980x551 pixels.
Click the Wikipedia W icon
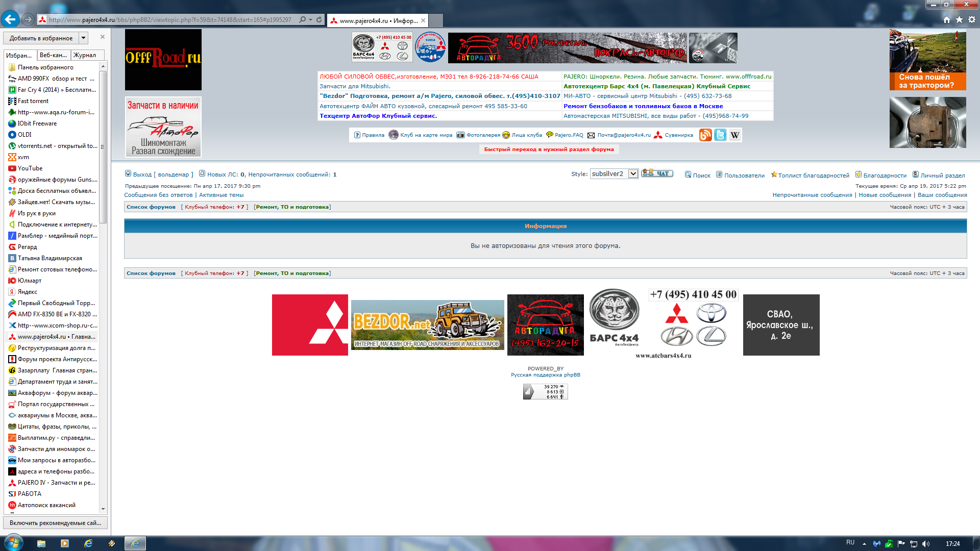[x=734, y=135]
